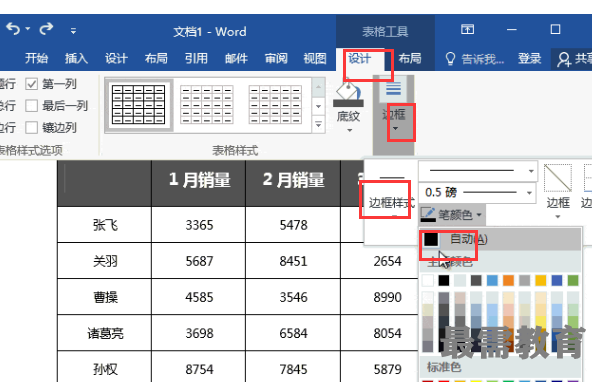Click the 笔颜色 pen icon
The width and height of the screenshot is (592, 382).
tap(428, 214)
